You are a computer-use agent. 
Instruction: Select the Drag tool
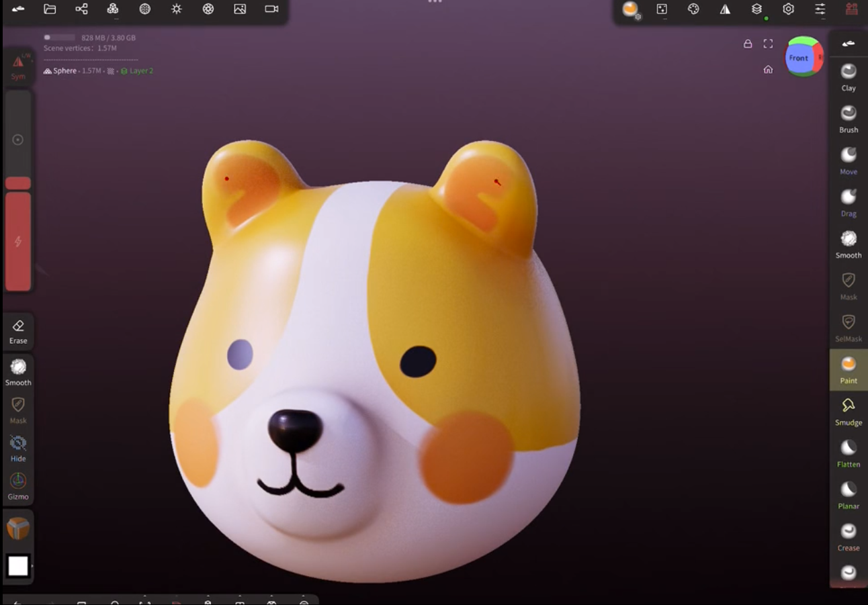pos(849,203)
